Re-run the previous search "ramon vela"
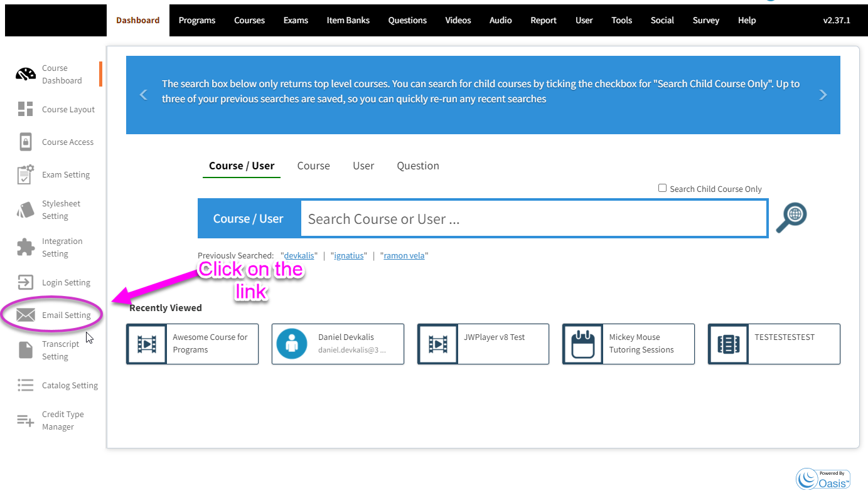Image resolution: width=868 pixels, height=498 pixels. pyautogui.click(x=404, y=255)
